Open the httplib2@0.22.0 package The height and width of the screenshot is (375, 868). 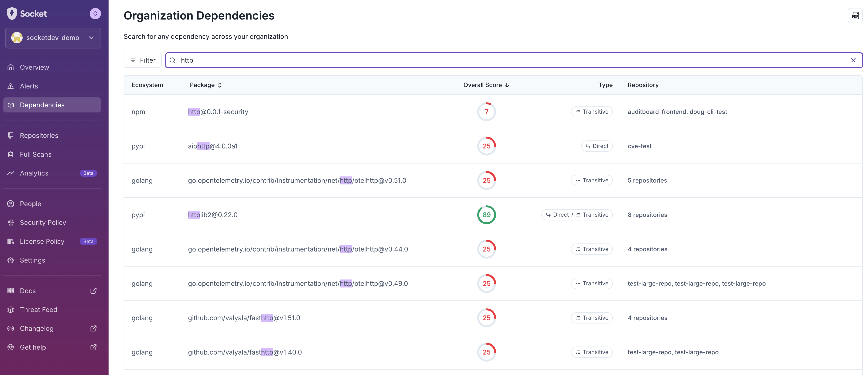click(213, 215)
